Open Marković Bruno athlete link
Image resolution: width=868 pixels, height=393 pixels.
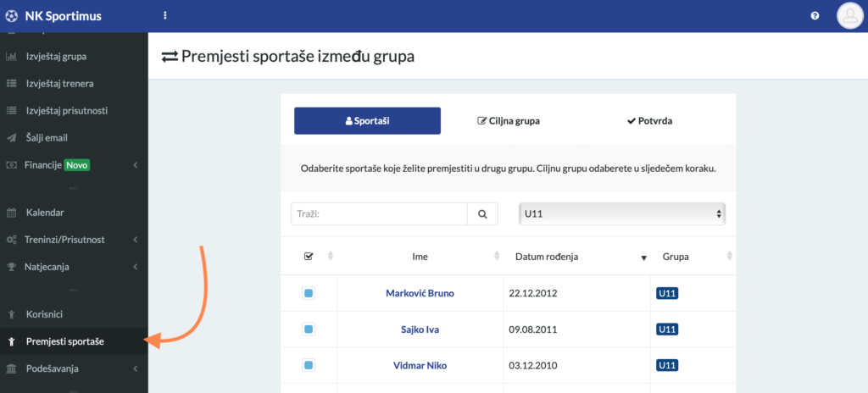pyautogui.click(x=420, y=293)
